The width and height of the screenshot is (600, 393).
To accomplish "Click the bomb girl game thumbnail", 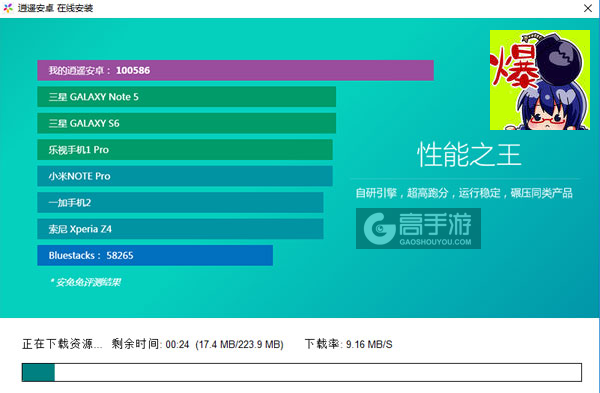I will coord(540,80).
